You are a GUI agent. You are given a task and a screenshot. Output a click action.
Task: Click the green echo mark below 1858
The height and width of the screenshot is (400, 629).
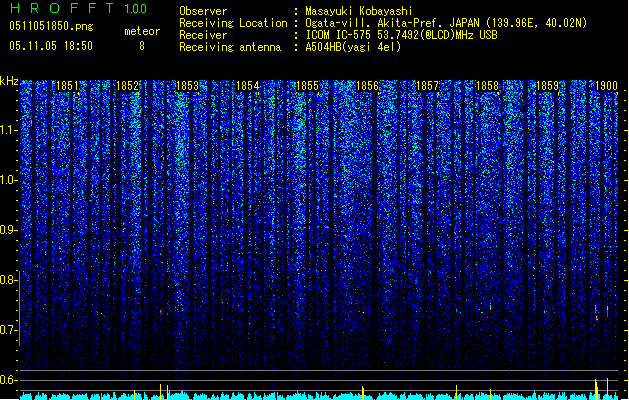click(490, 307)
